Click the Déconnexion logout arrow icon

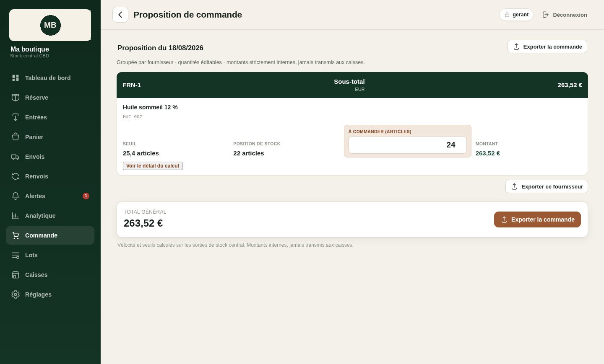click(546, 15)
